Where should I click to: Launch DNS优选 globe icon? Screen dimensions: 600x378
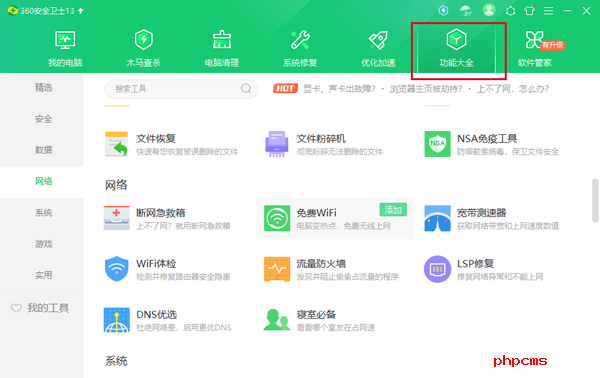point(116,320)
